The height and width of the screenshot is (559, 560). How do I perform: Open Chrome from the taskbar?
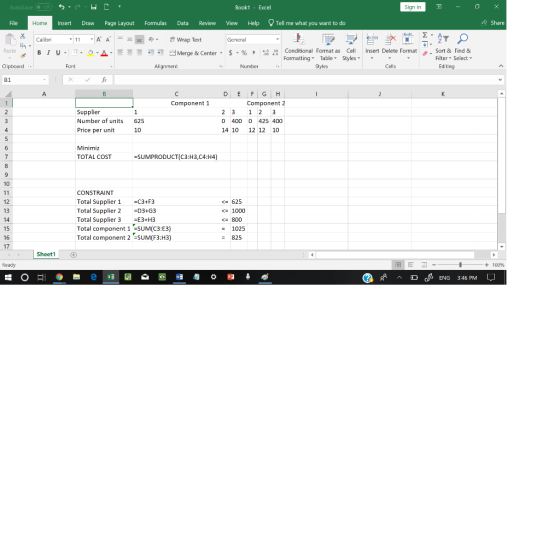pyautogui.click(x=59, y=277)
